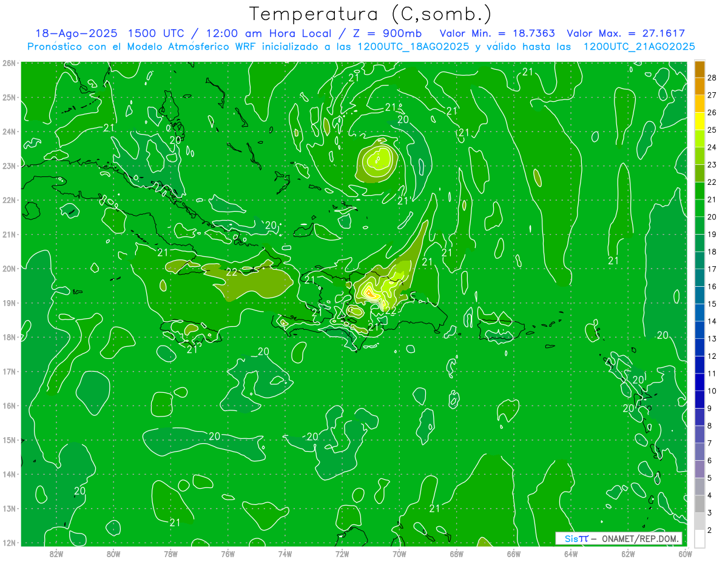Viewport: 728px width, 562px height.
Task: Click value '13' on the color scale
Action: coord(712,338)
